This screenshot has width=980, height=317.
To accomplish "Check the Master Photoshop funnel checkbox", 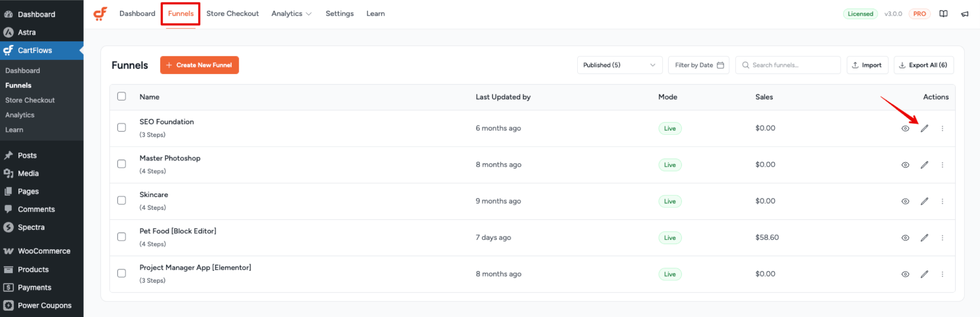I will click(x=121, y=164).
